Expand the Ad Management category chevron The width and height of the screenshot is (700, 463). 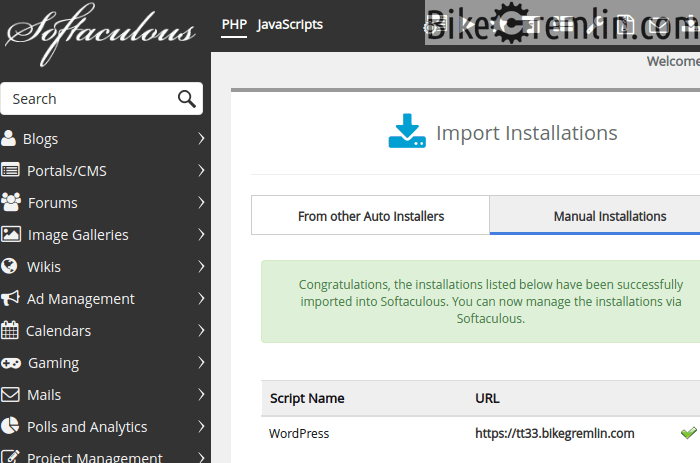[201, 298]
